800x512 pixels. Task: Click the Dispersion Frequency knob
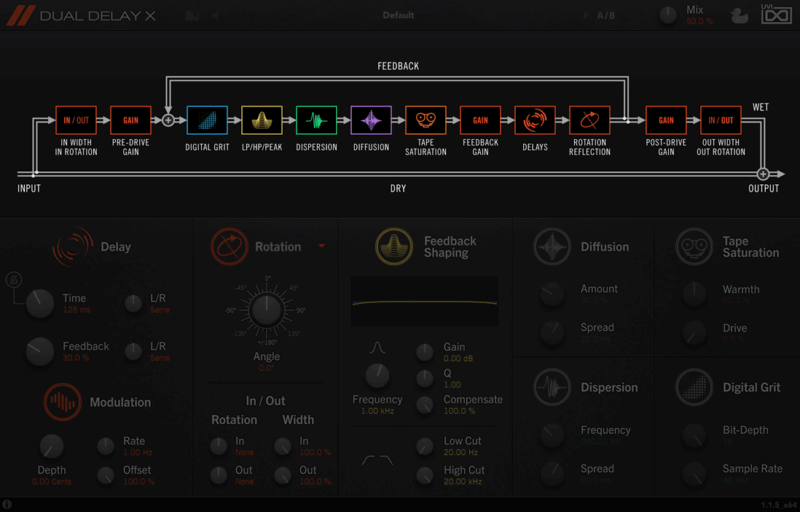(552, 435)
